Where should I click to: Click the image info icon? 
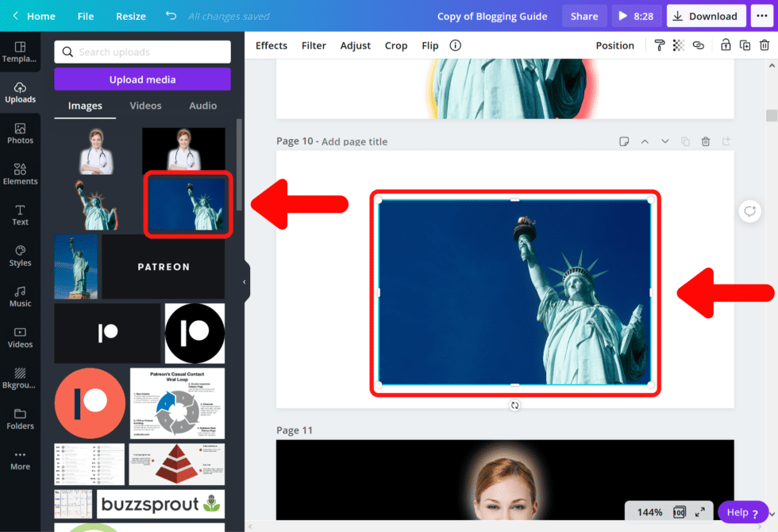(x=455, y=46)
